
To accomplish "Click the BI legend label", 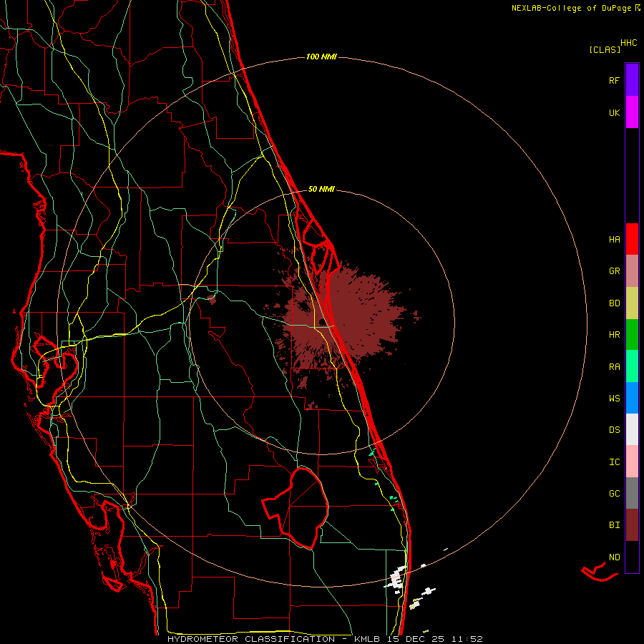I will (x=614, y=525).
